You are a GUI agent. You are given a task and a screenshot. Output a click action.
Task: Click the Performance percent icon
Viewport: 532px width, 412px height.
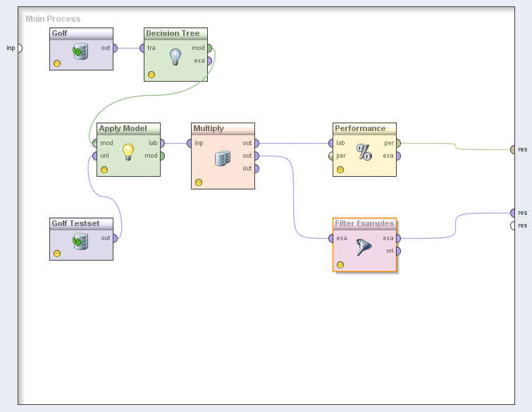coord(364,152)
